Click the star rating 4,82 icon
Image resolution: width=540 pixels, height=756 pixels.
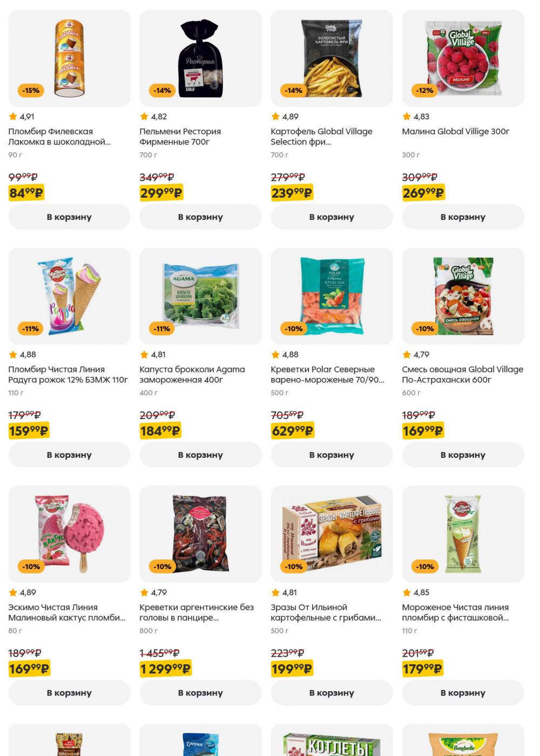(x=144, y=116)
